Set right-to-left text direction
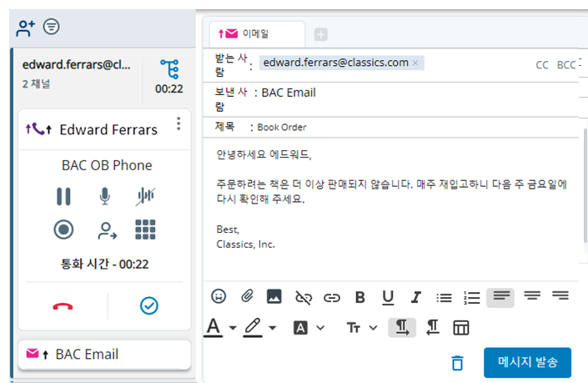This screenshot has height=383, width=588. click(x=432, y=327)
